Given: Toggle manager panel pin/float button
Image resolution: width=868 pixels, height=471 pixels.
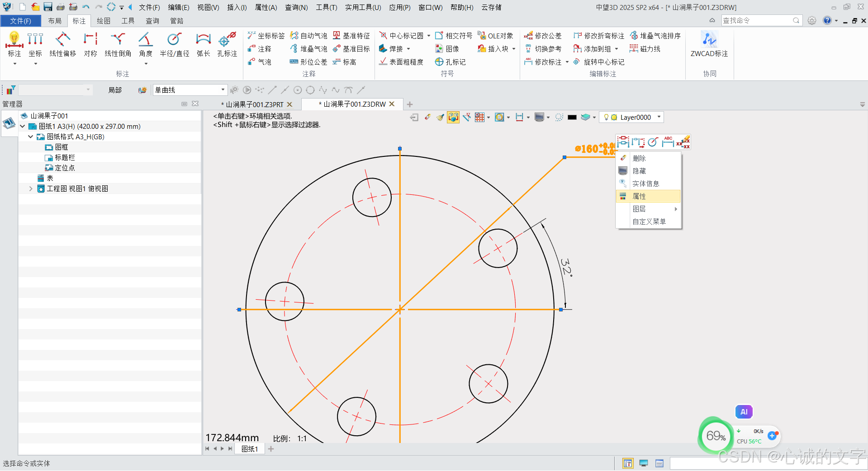Looking at the screenshot, I should (184, 104).
